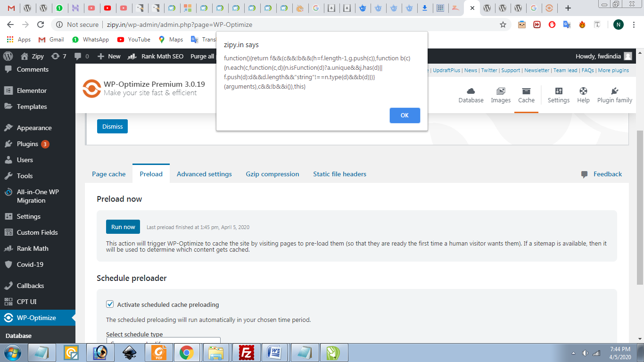Open Callbacks sidebar menu item
This screenshot has height=362, width=644.
(x=38, y=286)
